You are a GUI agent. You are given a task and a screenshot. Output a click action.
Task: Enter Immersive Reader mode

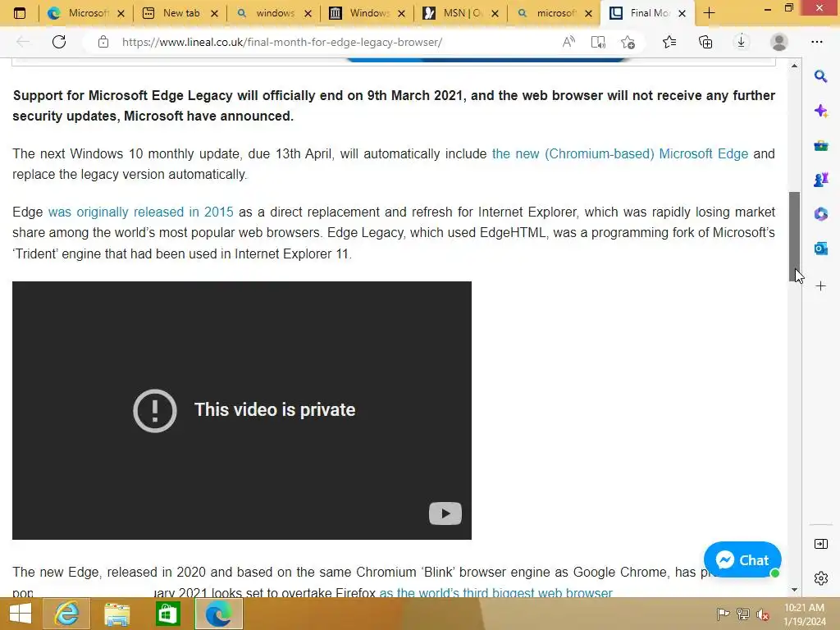click(598, 42)
